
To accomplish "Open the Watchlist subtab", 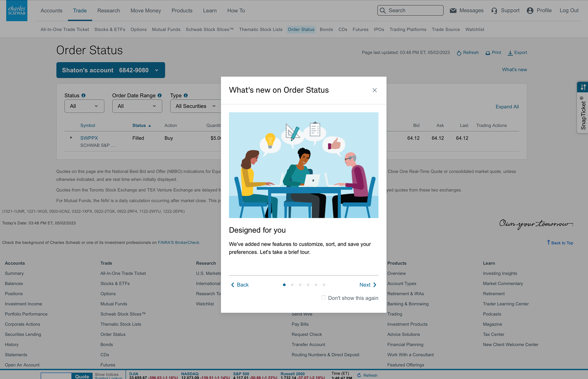I will pyautogui.click(x=475, y=29).
